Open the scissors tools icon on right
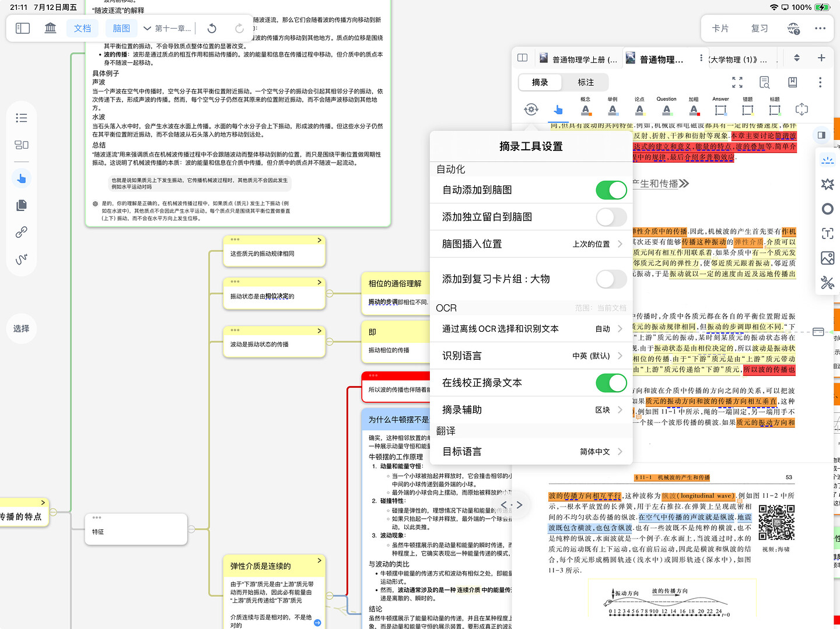 (827, 283)
